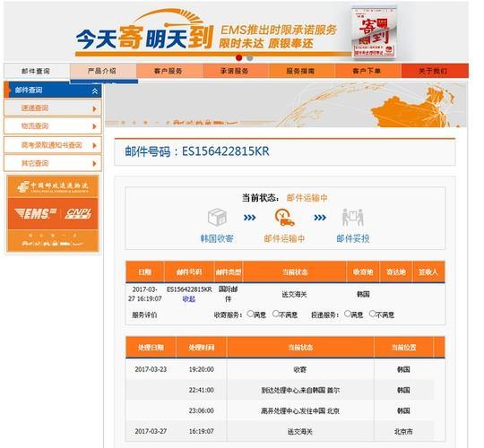Viewport: 484px width, 448px height.
Task: Open the 邮件查询 menu tab
Action: (36, 71)
